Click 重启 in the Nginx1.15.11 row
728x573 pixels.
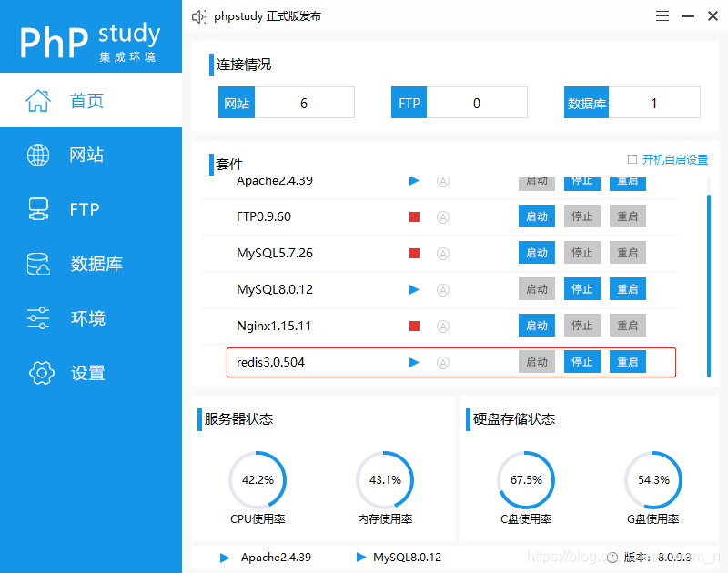(628, 326)
